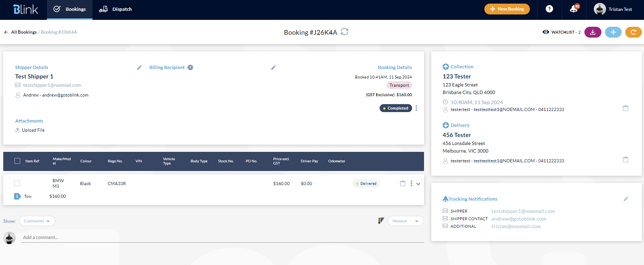Screen dimensions: 644x265
Task: Edit Shipper Details with pencil icon
Action: tap(139, 68)
